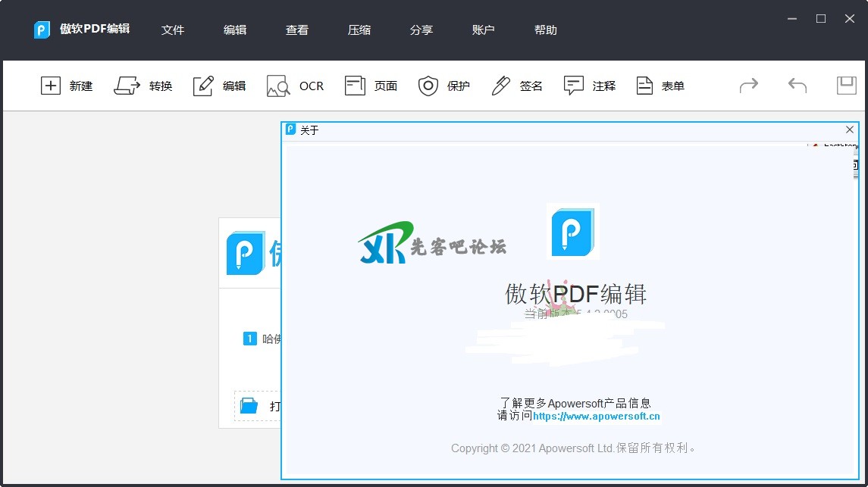Open the Account (账户) menu
868x487 pixels.
click(x=483, y=30)
